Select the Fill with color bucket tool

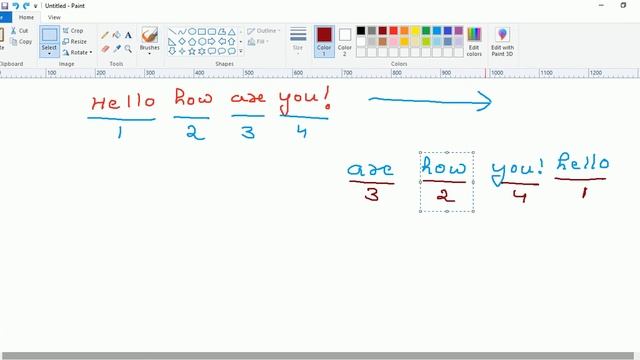116,35
